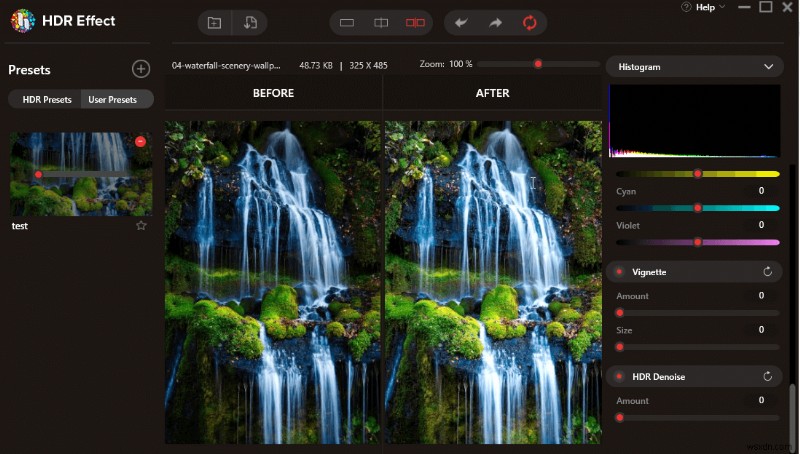
Task: Click the Help question mark icon
Action: pos(686,7)
